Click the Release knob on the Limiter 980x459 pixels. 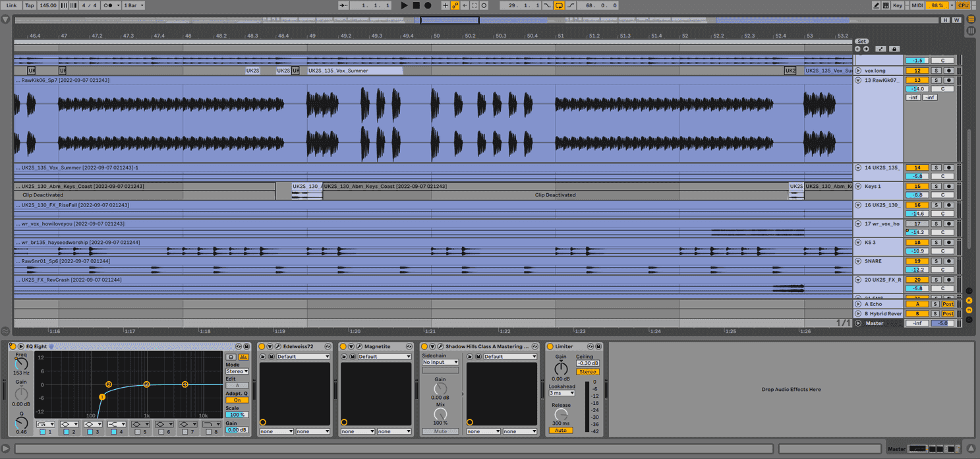561,414
